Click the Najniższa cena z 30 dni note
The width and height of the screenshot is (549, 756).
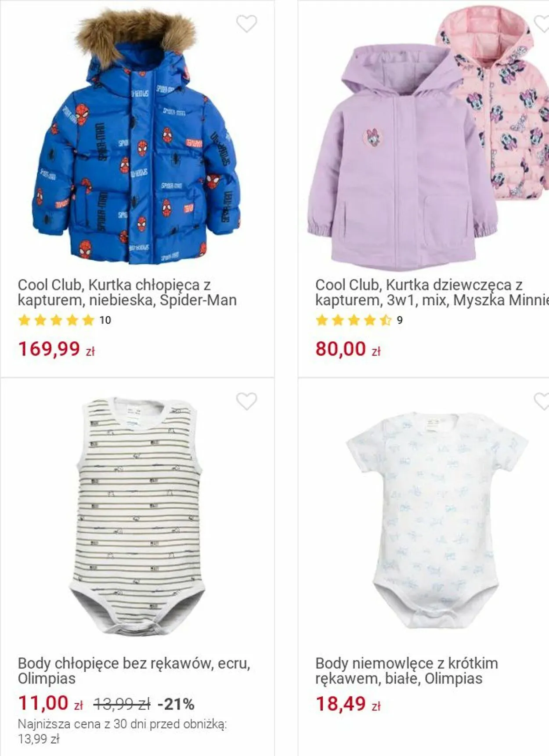pos(122,731)
